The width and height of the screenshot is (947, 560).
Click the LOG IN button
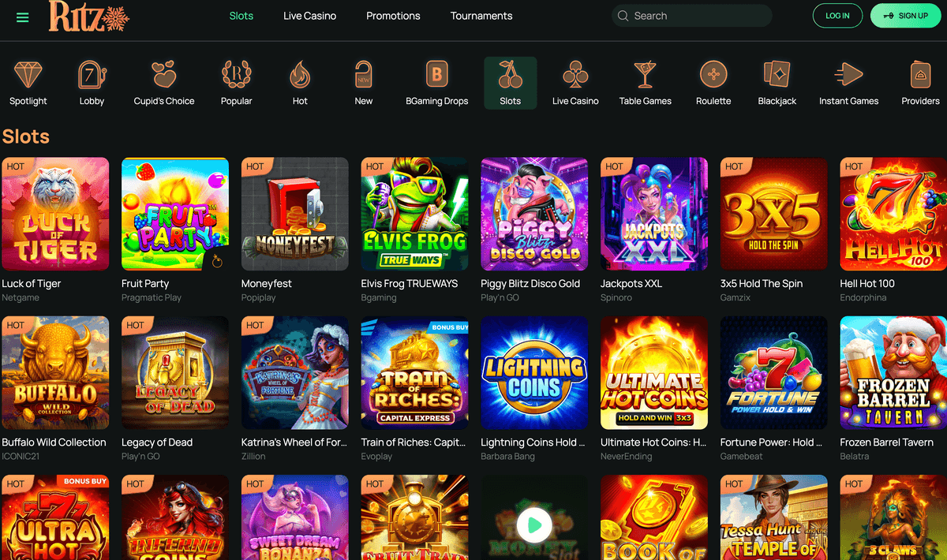click(x=837, y=15)
